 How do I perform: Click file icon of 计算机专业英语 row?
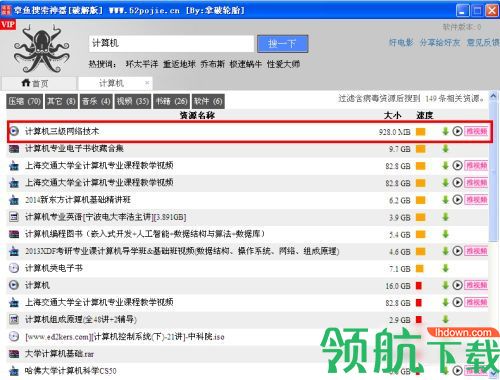[14, 217]
